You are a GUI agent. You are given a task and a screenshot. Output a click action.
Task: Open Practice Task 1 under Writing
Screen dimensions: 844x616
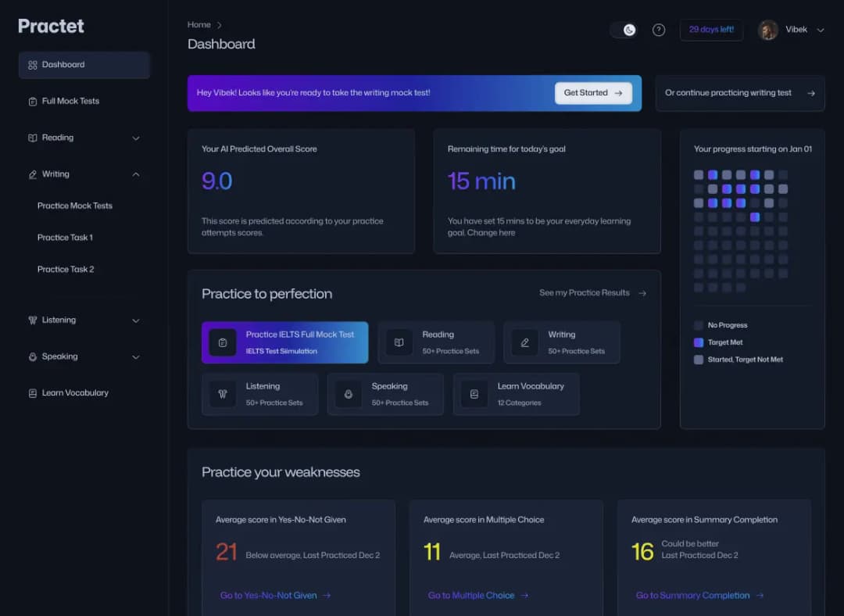(x=65, y=238)
